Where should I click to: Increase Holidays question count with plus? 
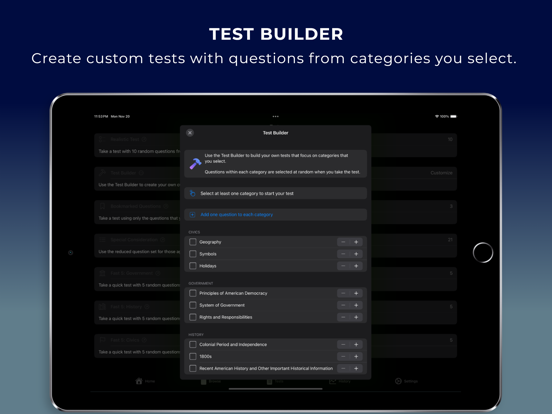356,266
